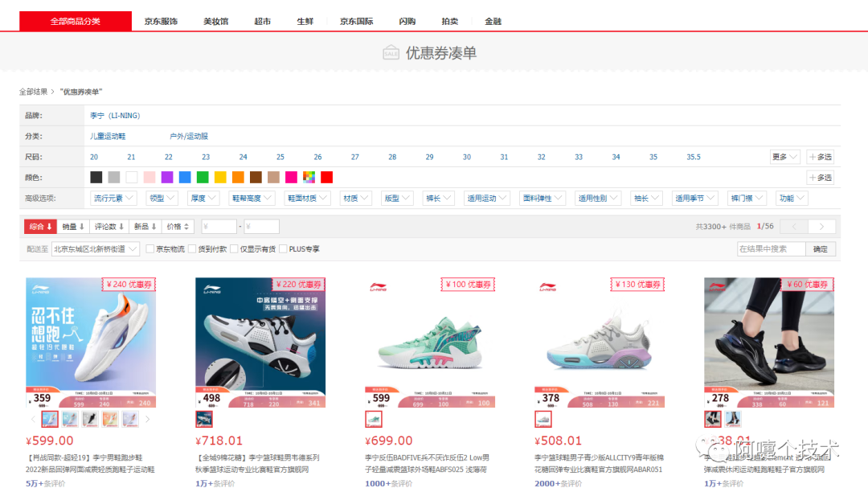The width and height of the screenshot is (868, 488).
Task: Check the 仅显示有货 checkbox
Action: (234, 249)
